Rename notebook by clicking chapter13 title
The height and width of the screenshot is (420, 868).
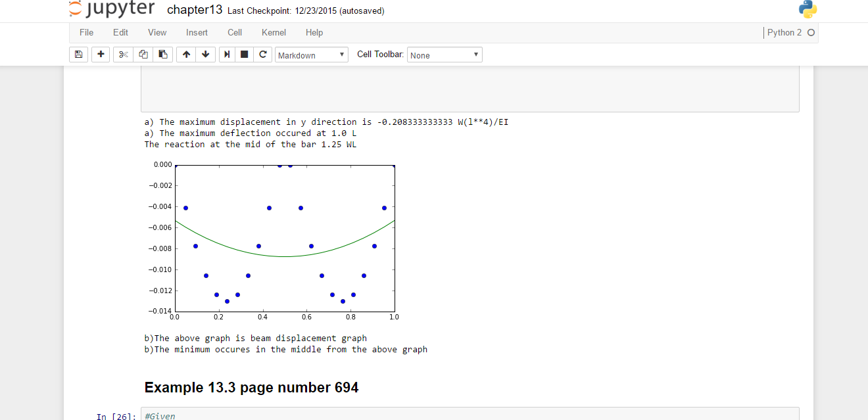(x=195, y=10)
